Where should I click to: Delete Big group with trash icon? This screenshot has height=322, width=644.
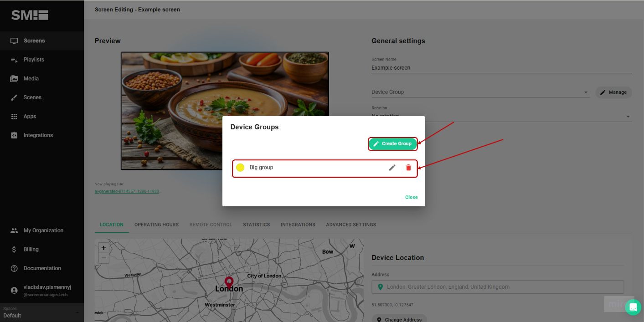click(x=408, y=167)
